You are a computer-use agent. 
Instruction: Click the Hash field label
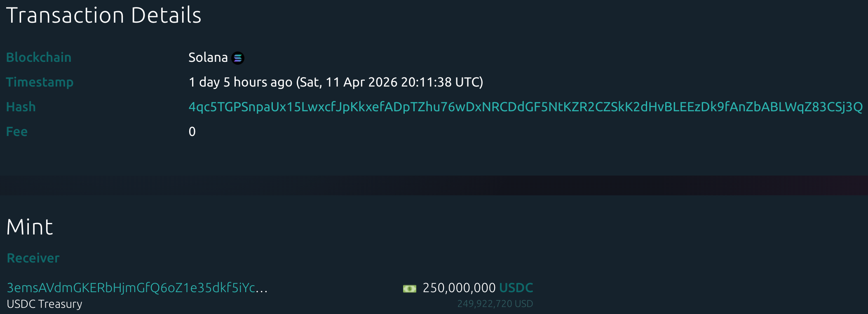pyautogui.click(x=21, y=107)
